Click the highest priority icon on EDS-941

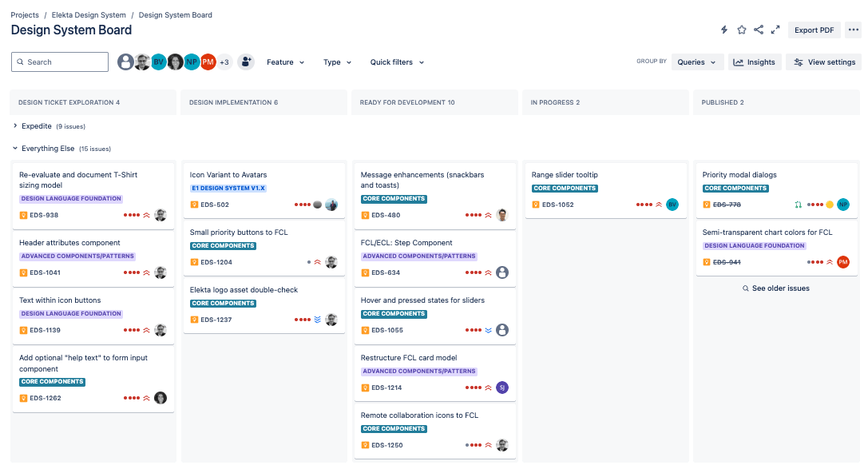(x=829, y=262)
